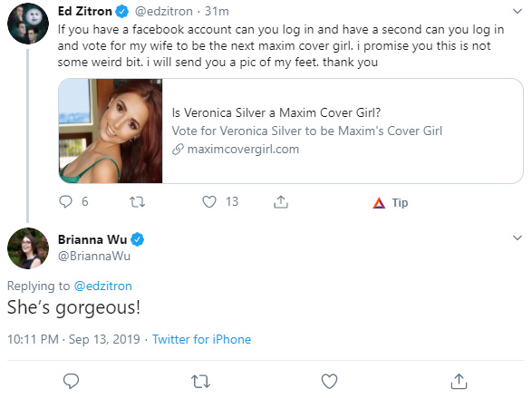Like Brianna Wu's reply
532x398 pixels.
coord(329,381)
